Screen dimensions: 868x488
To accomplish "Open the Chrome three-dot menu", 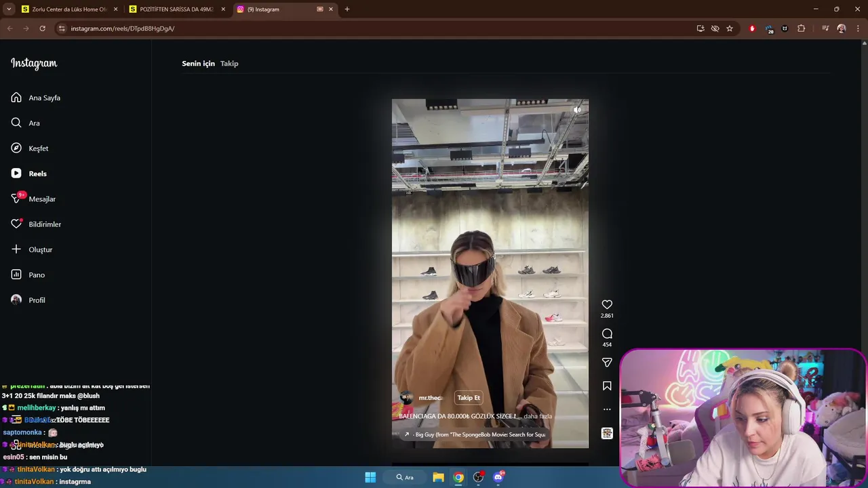I will point(858,28).
